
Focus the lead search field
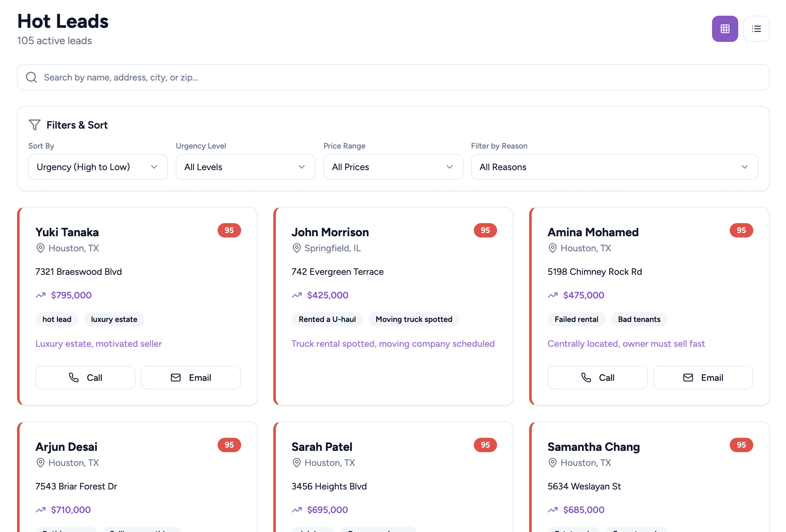(392, 77)
